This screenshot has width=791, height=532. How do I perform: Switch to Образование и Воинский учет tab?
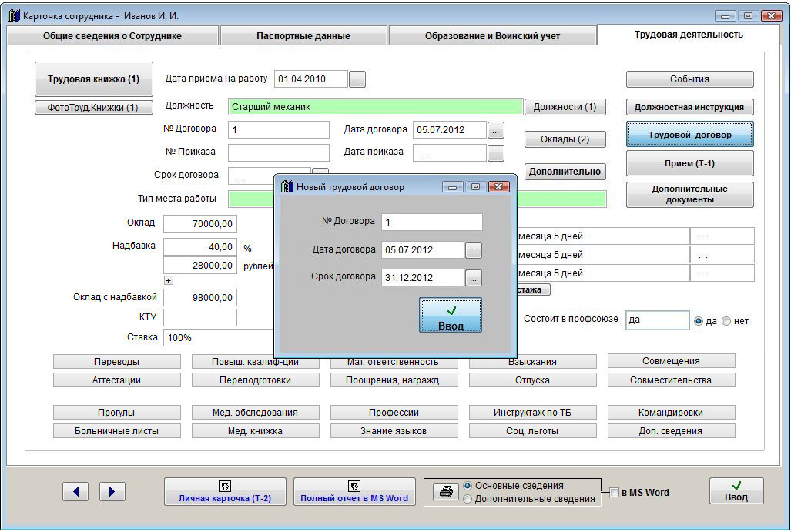pyautogui.click(x=492, y=36)
